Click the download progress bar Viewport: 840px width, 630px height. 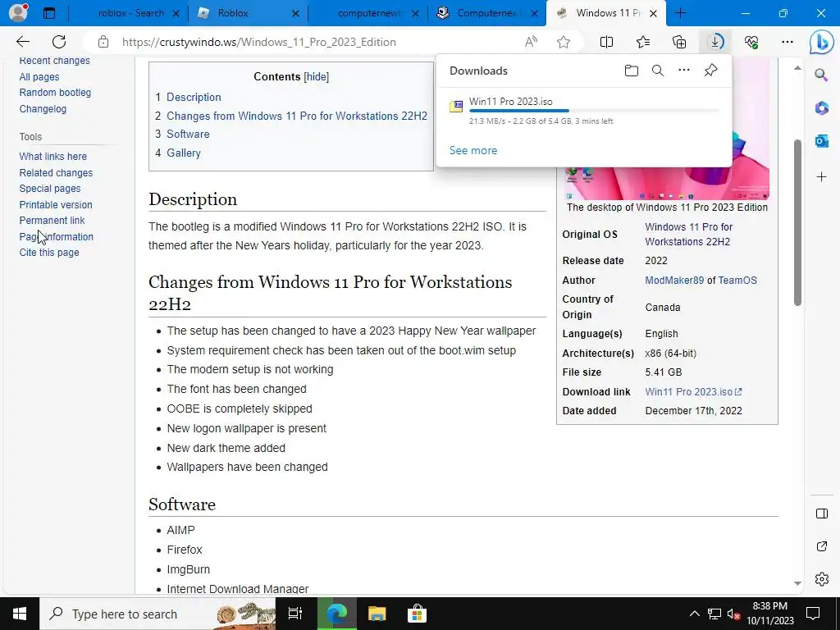pos(594,111)
